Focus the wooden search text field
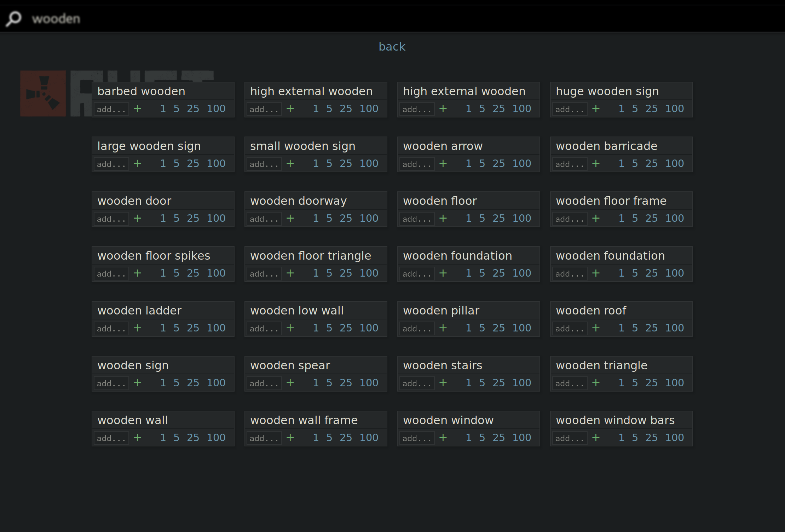The width and height of the screenshot is (785, 532). (212, 19)
